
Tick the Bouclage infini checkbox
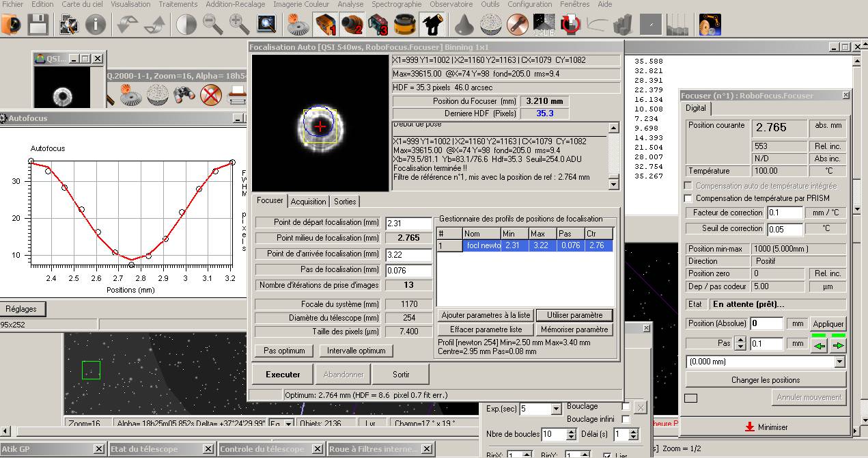[626, 419]
